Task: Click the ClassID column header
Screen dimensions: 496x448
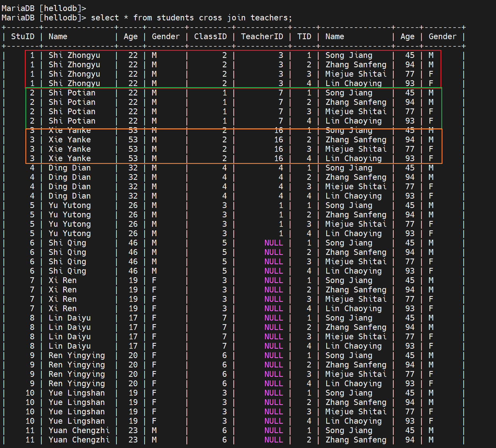Action: pos(210,37)
